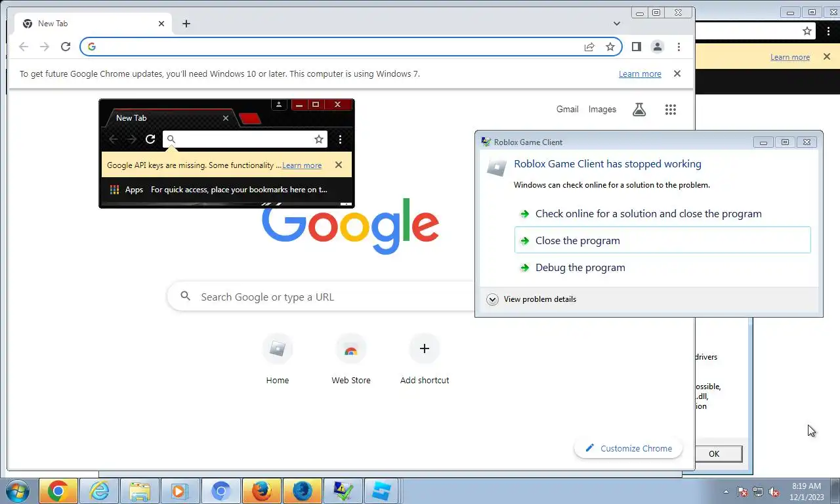The width and height of the screenshot is (840, 504).
Task: Open Windows Media Player from taskbar
Action: click(180, 491)
